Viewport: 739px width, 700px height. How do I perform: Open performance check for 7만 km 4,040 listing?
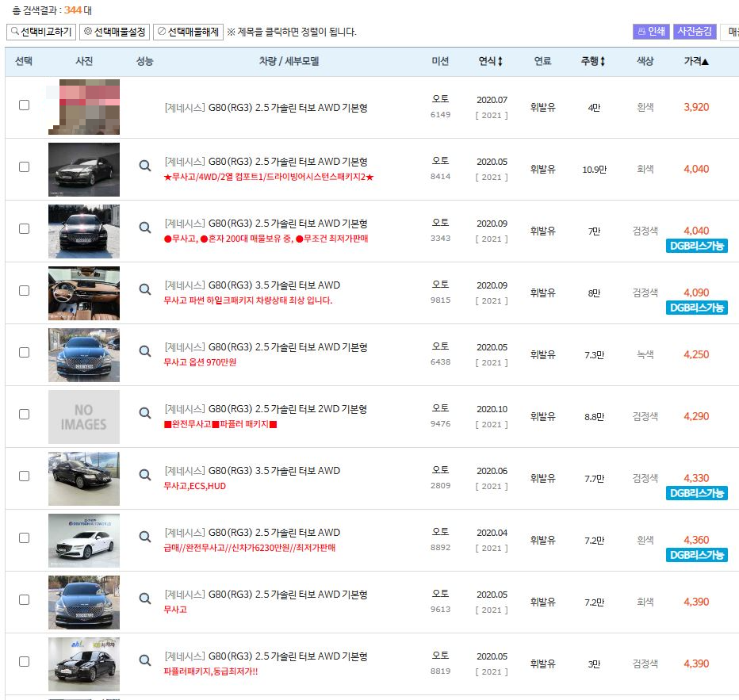coord(144,228)
